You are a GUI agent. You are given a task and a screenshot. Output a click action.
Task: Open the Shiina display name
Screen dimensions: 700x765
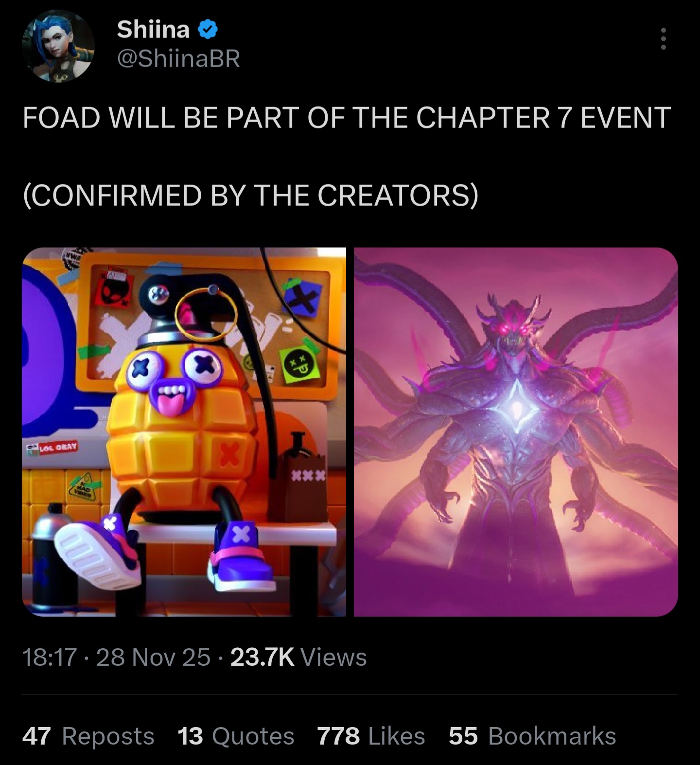tap(153, 30)
